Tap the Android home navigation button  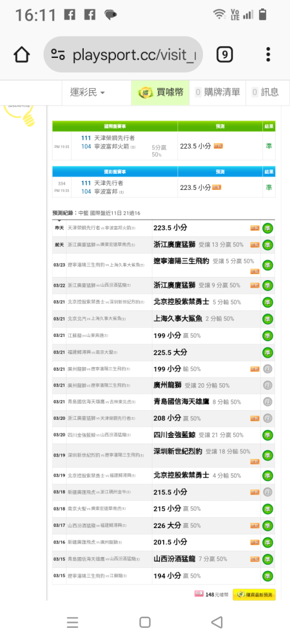coord(144,622)
